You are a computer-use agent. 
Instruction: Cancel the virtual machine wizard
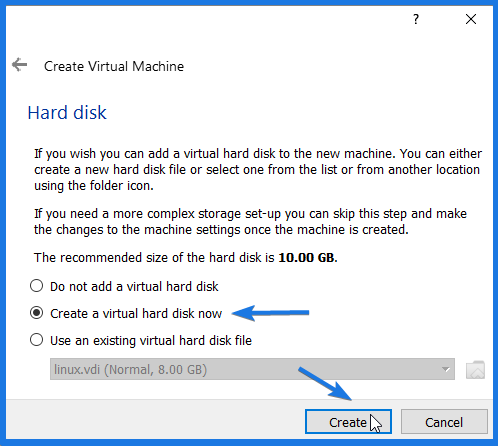[x=444, y=422]
